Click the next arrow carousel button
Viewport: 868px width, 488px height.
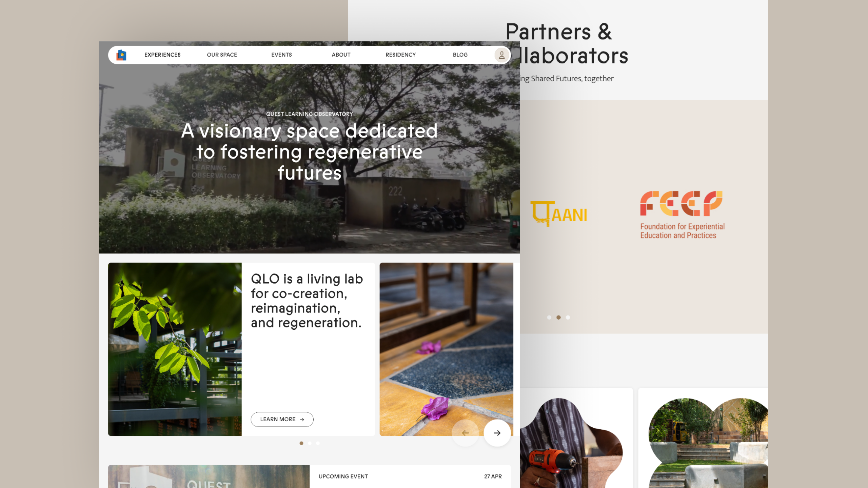tap(497, 433)
